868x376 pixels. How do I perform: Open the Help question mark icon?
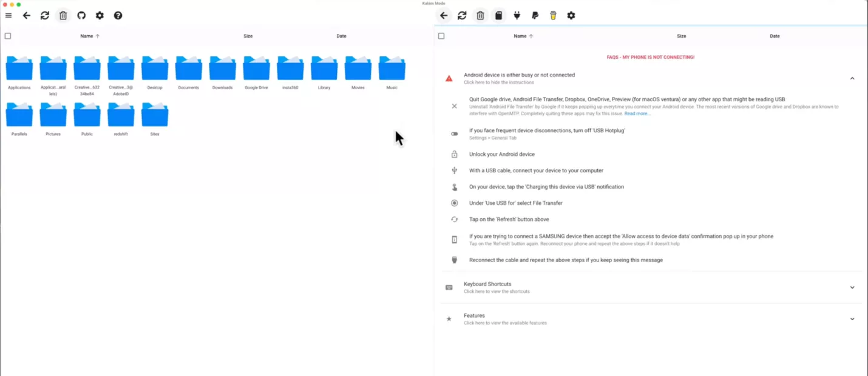pyautogui.click(x=118, y=15)
